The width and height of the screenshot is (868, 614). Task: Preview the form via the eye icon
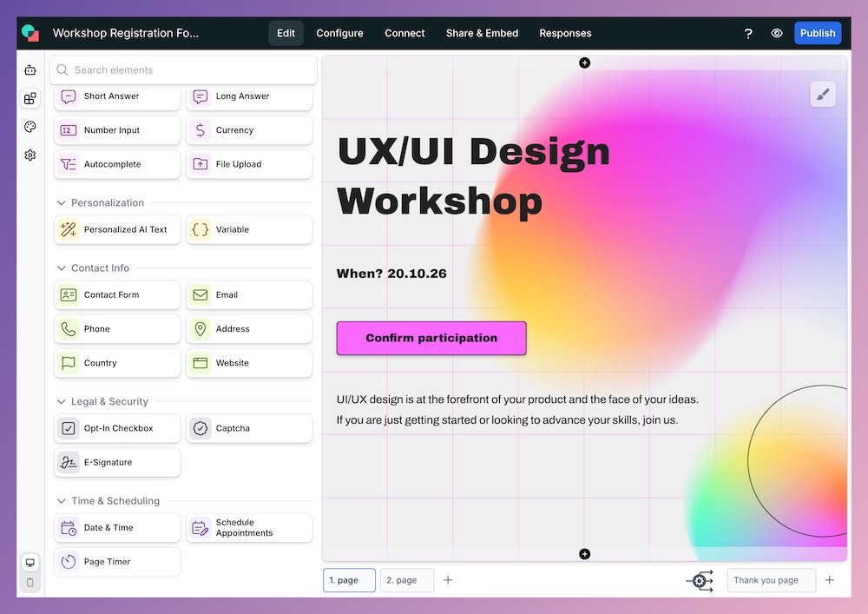pos(777,32)
